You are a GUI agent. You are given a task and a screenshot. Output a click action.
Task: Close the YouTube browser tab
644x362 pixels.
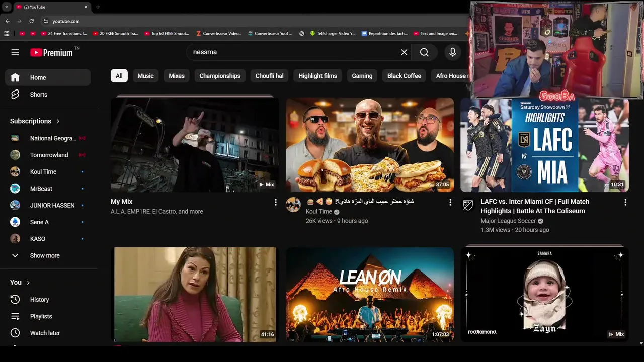(86, 7)
